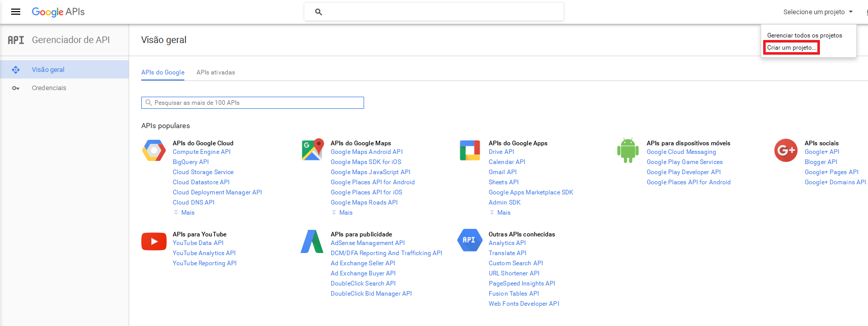The height and width of the screenshot is (326, 868).
Task: Click the Android robot icon
Action: click(628, 150)
